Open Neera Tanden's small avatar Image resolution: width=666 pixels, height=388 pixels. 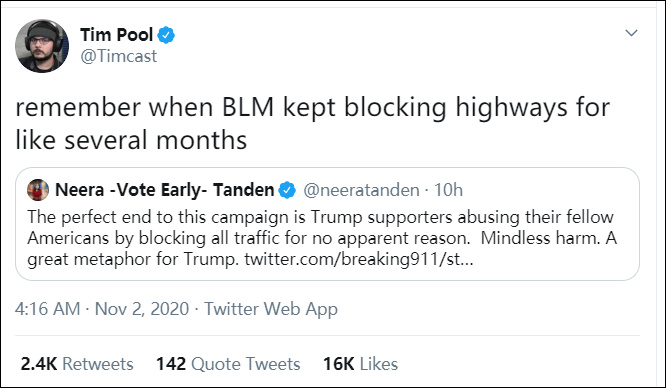[38, 190]
